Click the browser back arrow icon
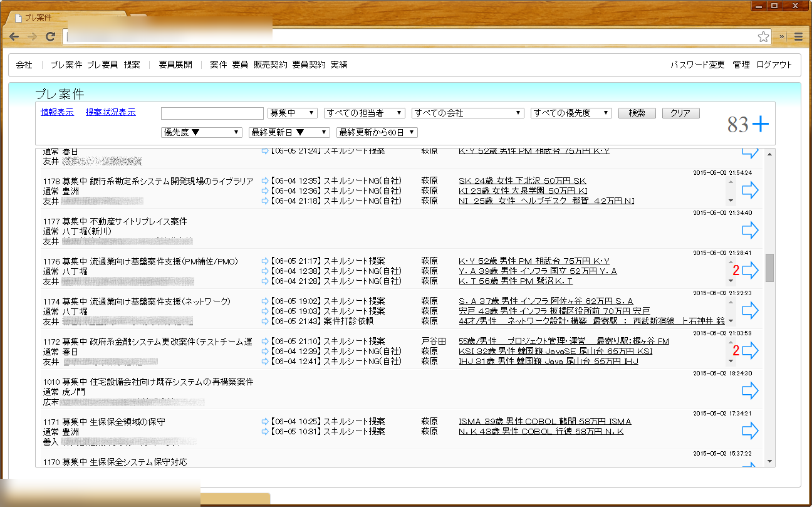 14,36
